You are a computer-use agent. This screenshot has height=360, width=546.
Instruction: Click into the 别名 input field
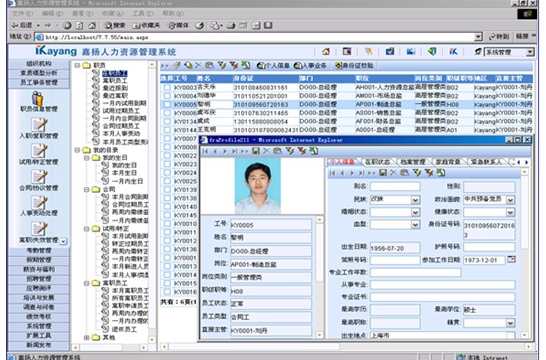(395, 186)
